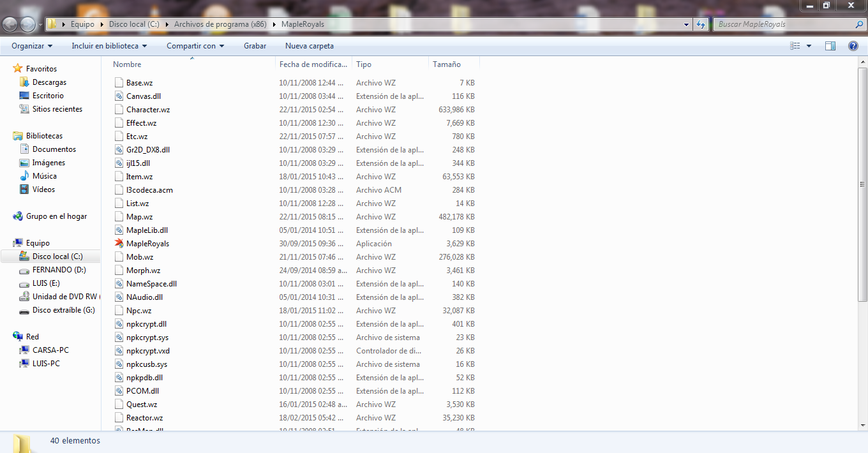Select Red in the navigation pane

coord(32,337)
